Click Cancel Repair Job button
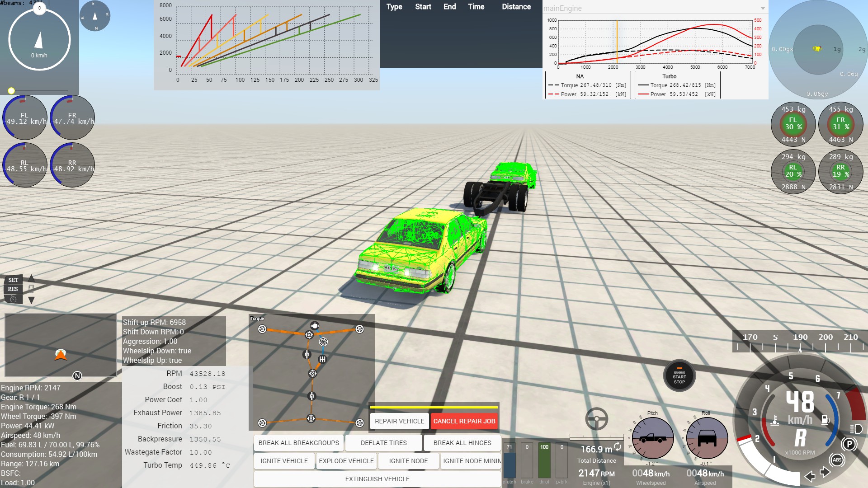The image size is (868, 488). pyautogui.click(x=464, y=421)
